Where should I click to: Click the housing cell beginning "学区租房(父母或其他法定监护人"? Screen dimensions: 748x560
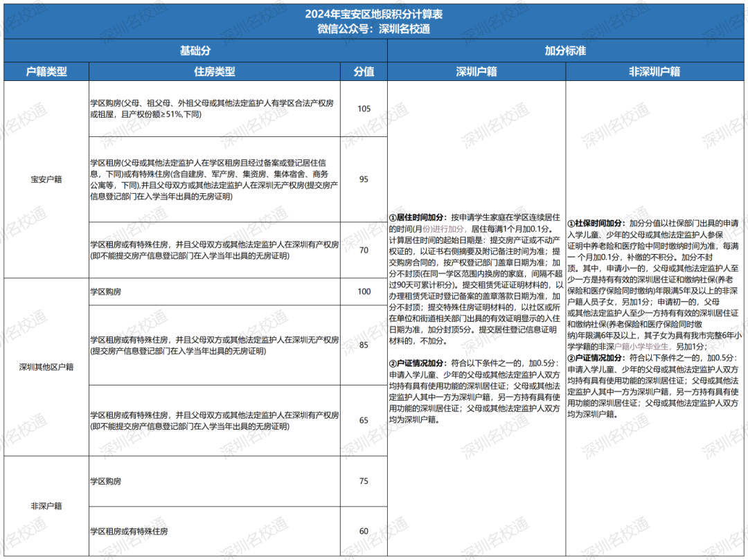tap(214, 180)
